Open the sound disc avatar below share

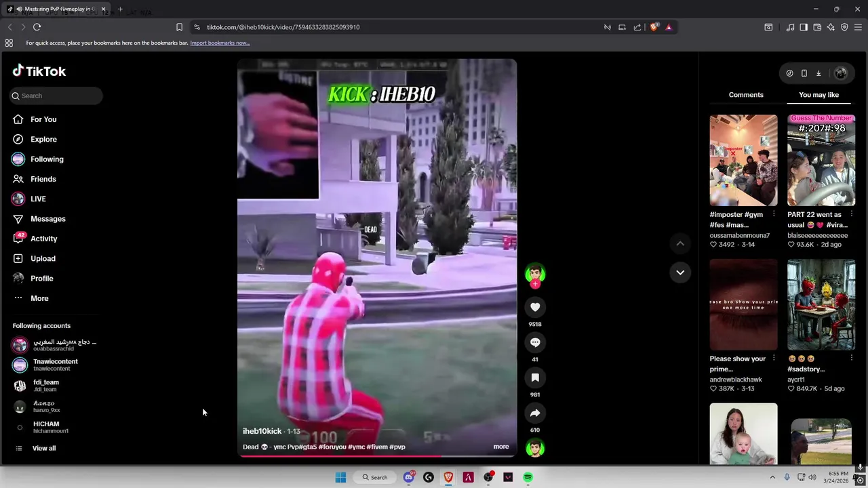point(535,448)
